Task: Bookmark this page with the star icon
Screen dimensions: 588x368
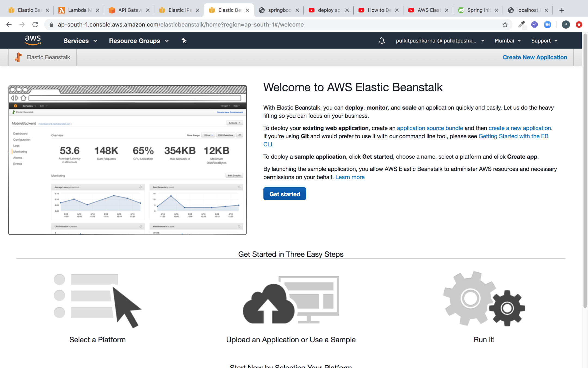Action: point(505,25)
